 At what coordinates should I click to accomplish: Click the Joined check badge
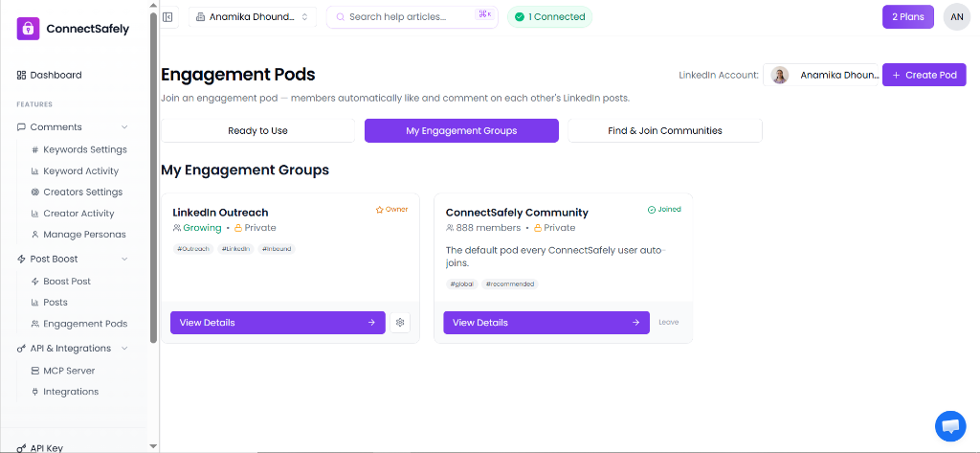[664, 210]
